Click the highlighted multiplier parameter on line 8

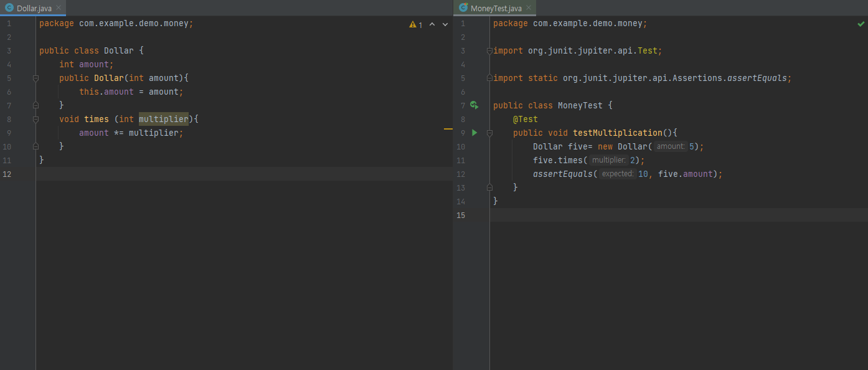click(x=163, y=119)
